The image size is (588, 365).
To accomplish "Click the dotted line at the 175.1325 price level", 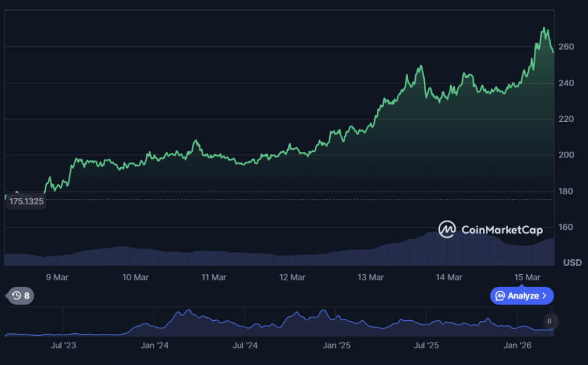I will (230, 199).
